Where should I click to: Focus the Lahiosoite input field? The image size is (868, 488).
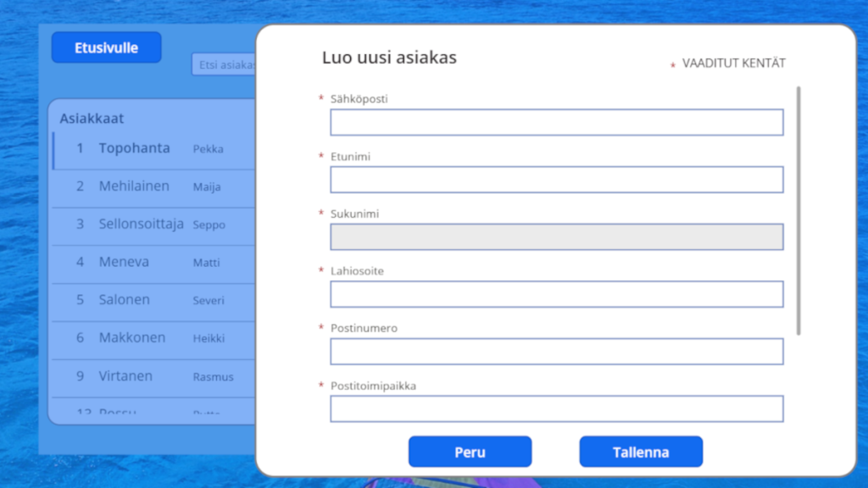[557, 294]
